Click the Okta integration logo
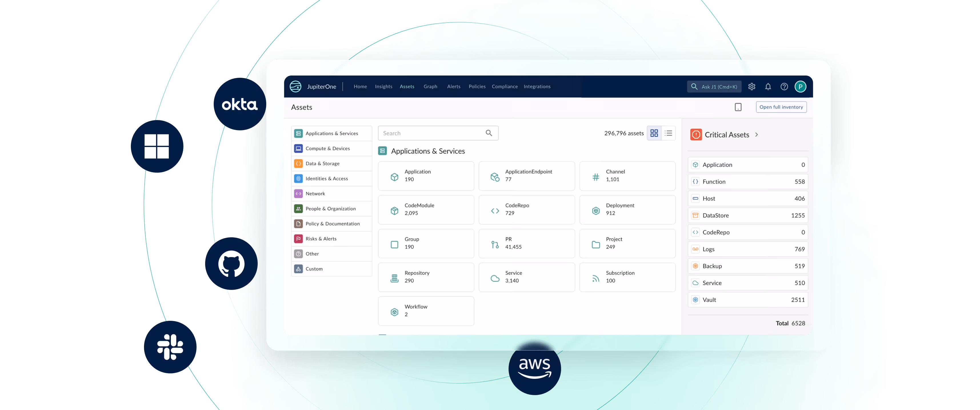 (x=240, y=104)
